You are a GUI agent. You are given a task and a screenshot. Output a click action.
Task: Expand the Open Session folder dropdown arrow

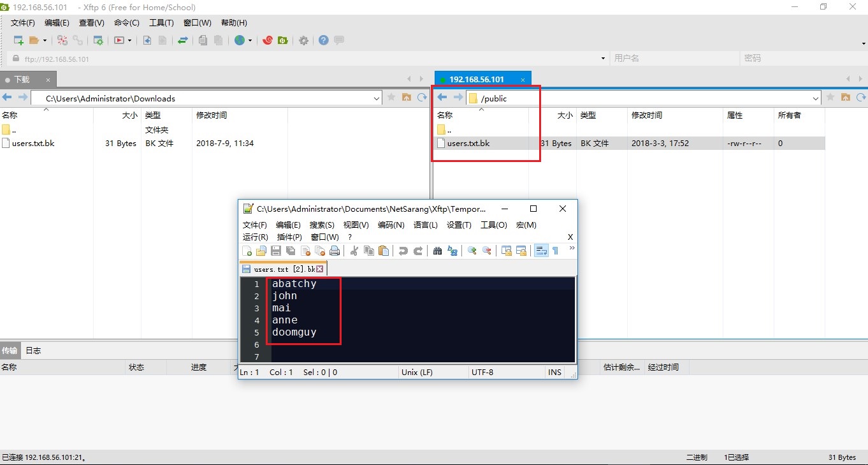click(45, 40)
